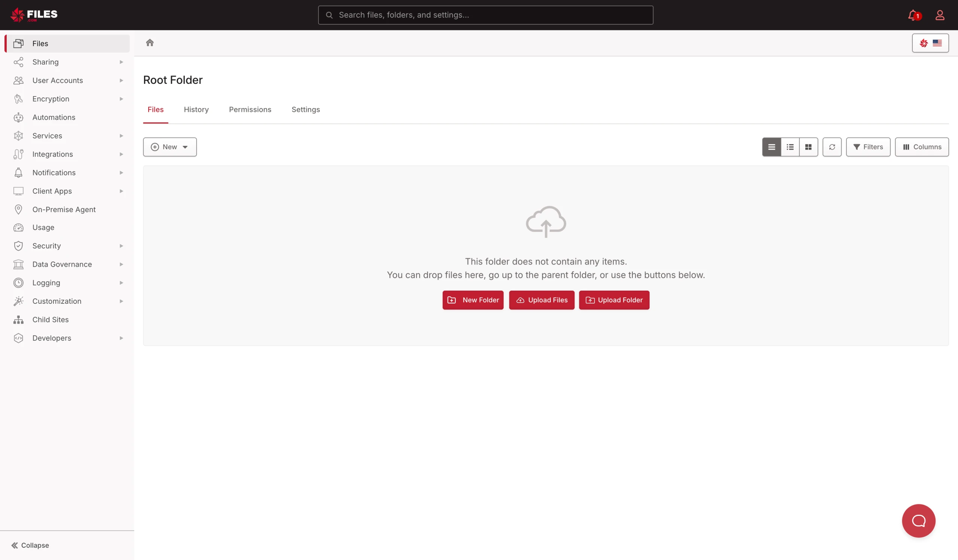958x560 pixels.
Task: Expand the Customization submenu arrow
Action: click(x=121, y=301)
